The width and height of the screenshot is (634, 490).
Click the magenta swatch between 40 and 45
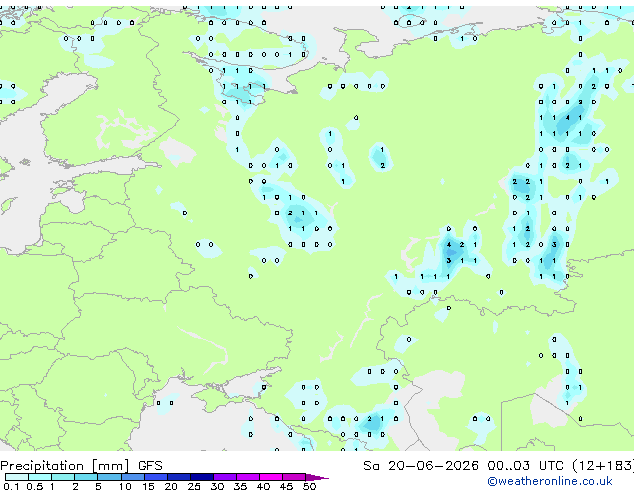[x=271, y=477]
